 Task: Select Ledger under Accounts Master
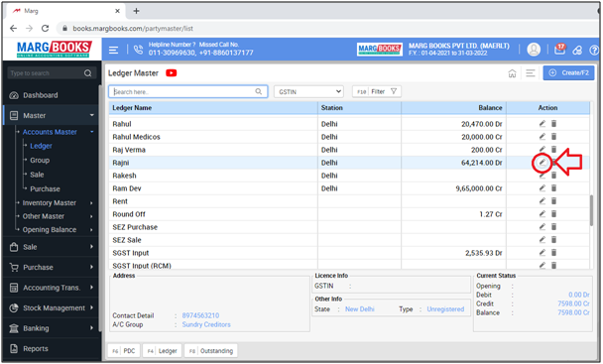[41, 146]
